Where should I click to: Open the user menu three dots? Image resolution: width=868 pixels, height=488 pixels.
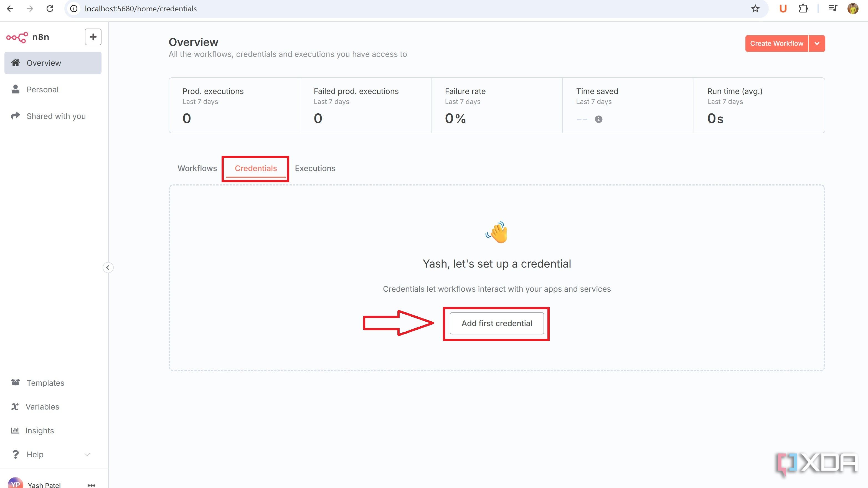point(91,485)
